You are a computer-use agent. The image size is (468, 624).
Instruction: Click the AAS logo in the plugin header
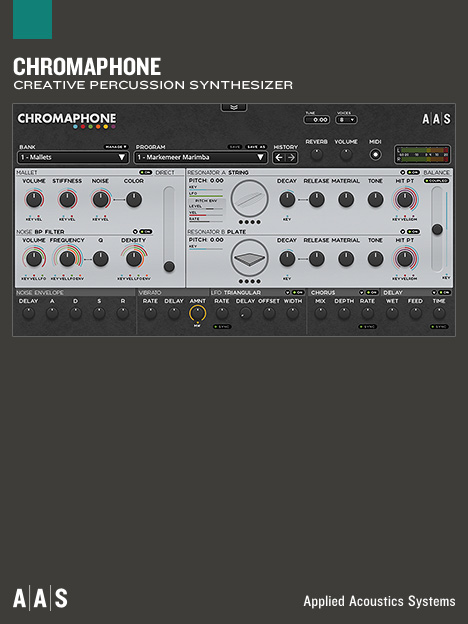tap(436, 119)
